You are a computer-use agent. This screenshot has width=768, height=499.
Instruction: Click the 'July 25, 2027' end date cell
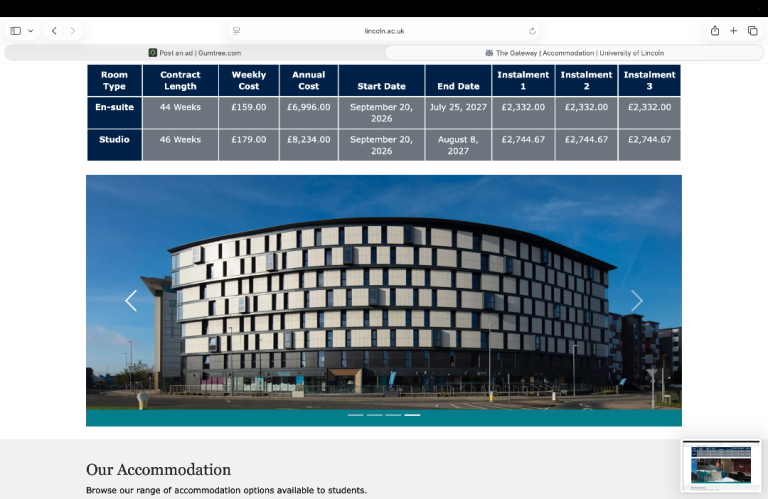coord(458,113)
